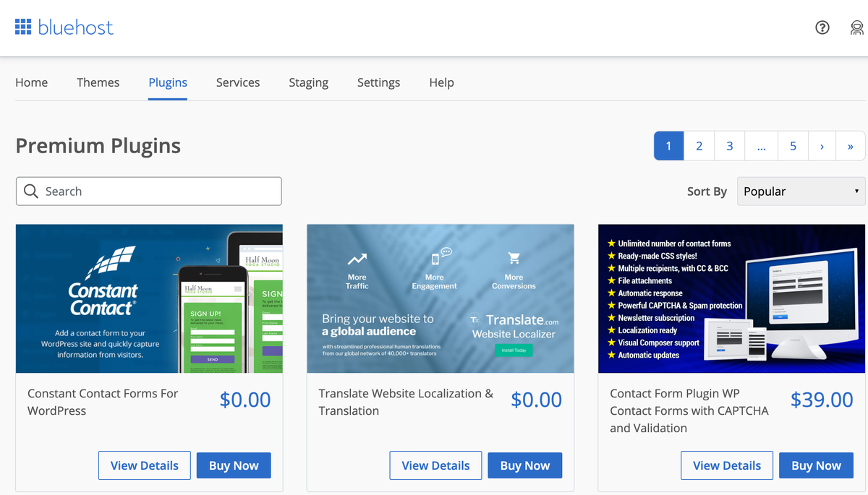Select pagination page 1
Screen dimensions: 868x495
pyautogui.click(x=669, y=146)
